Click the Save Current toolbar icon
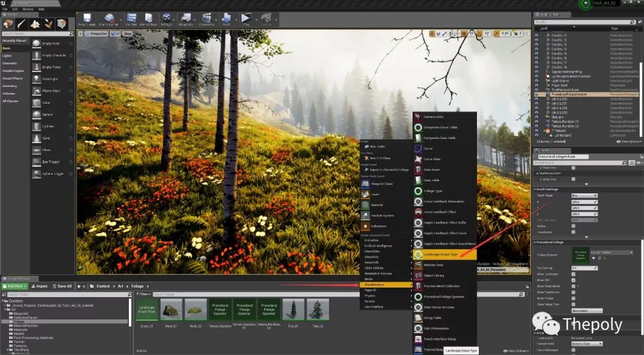The height and width of the screenshot is (355, 644). [x=87, y=19]
